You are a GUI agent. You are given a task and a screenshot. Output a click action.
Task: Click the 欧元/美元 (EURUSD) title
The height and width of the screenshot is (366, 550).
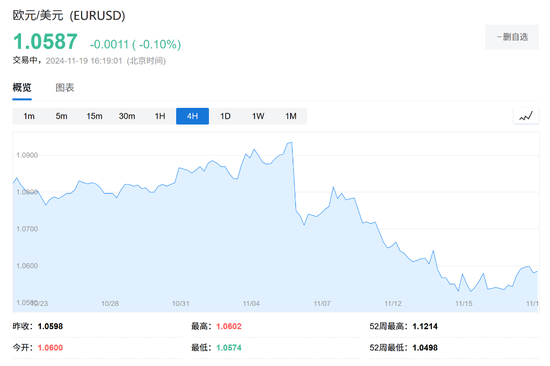click(x=69, y=15)
